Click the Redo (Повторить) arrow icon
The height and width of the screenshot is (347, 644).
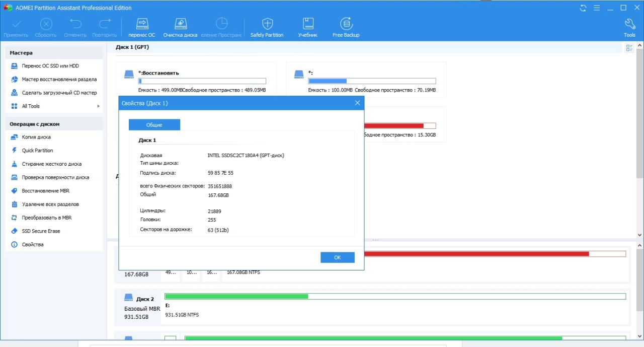click(x=105, y=24)
